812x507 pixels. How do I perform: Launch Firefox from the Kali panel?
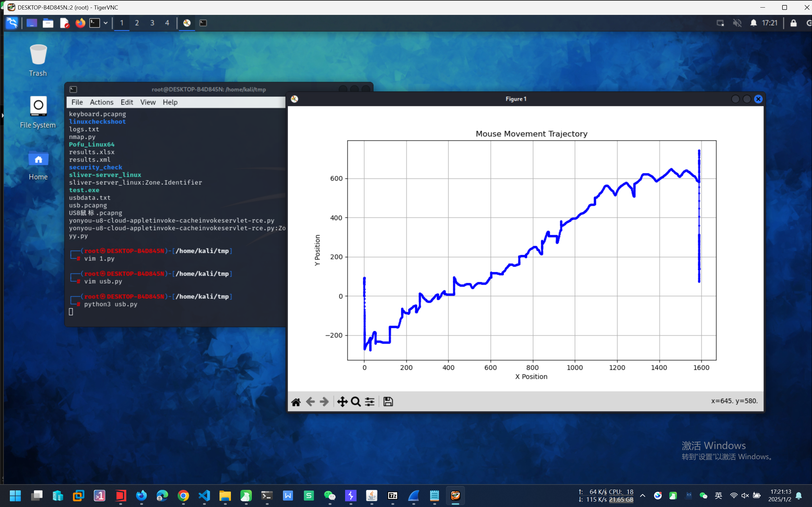tap(80, 23)
